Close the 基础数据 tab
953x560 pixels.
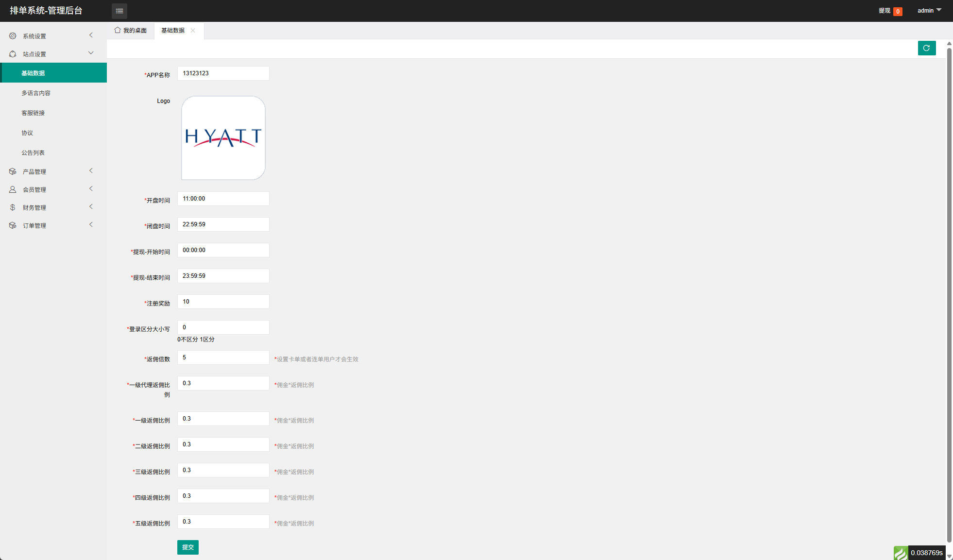pyautogui.click(x=193, y=30)
